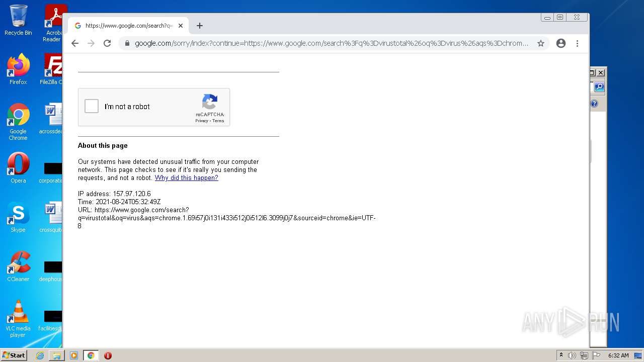This screenshot has width=644, height=362.
Task: Launch CCleaner from the desktop
Action: (x=18, y=266)
